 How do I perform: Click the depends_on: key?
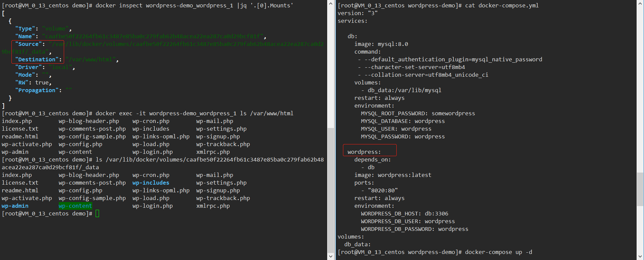(373, 159)
